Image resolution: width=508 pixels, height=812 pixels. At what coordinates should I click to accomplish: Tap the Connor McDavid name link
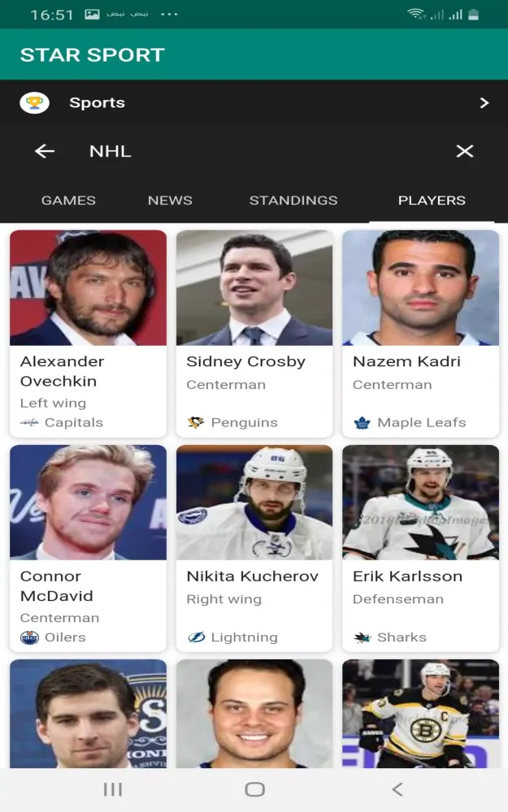(51, 586)
